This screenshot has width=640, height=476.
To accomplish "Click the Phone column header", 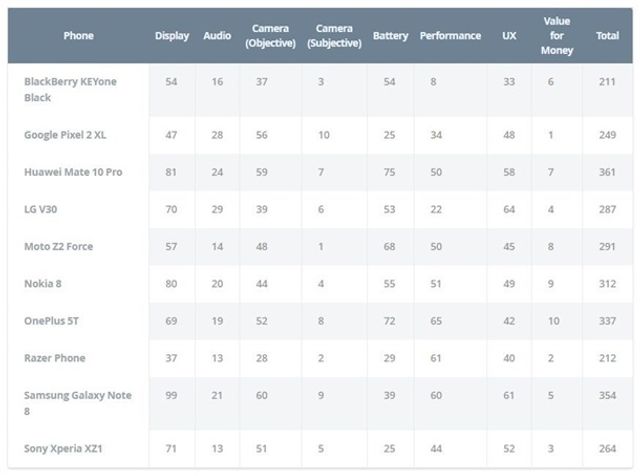I will click(x=78, y=36).
